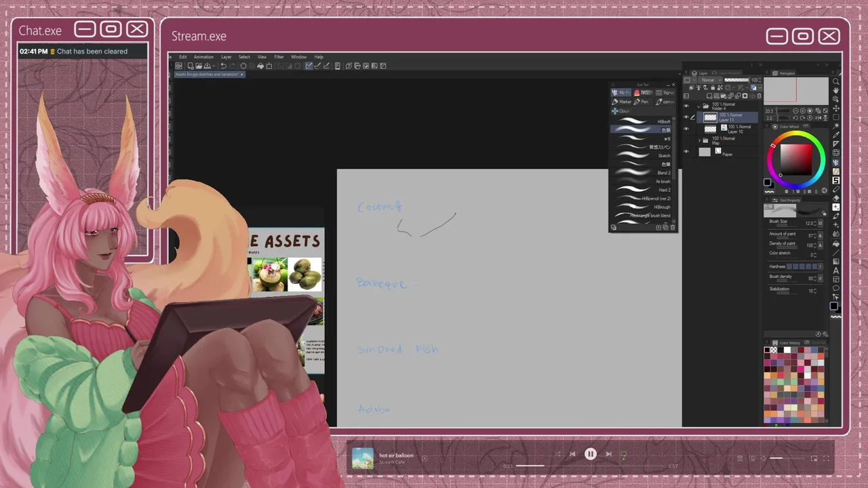Viewport: 868px width, 488px height.
Task: Select the Sketch brush
Action: click(642, 155)
